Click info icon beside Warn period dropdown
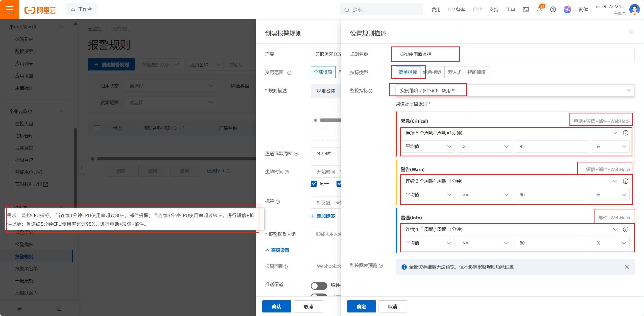 point(626,181)
